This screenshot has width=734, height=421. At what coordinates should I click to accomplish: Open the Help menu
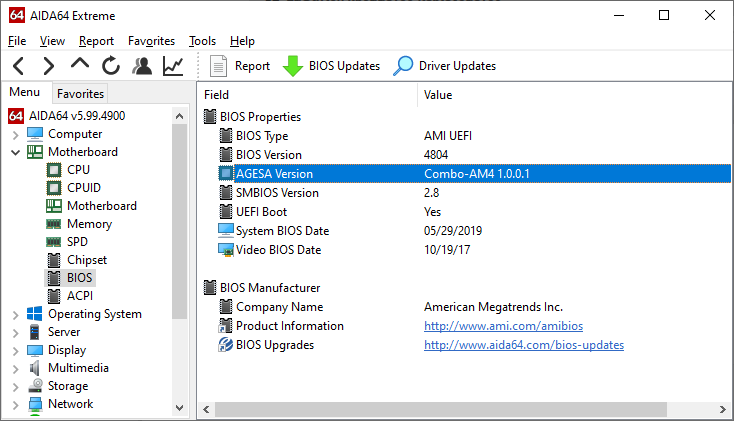tap(242, 41)
